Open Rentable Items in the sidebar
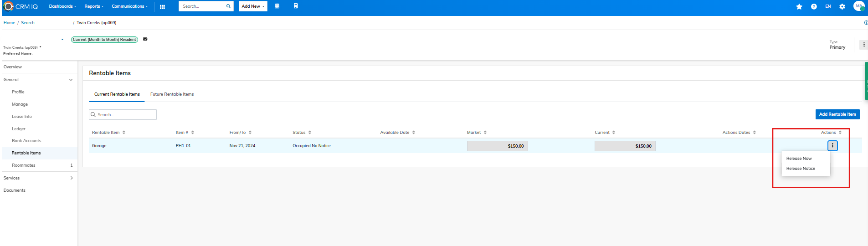The width and height of the screenshot is (868, 246). (26, 153)
